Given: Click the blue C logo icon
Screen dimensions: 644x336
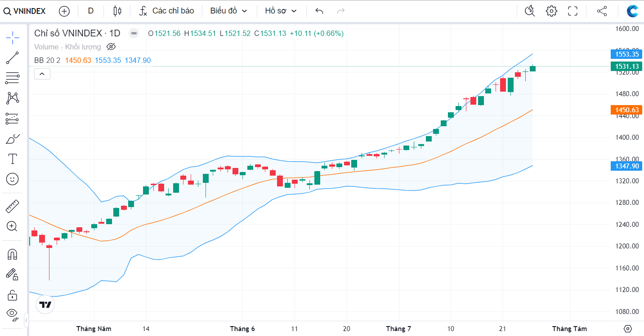Looking at the screenshot, I should [633, 11].
